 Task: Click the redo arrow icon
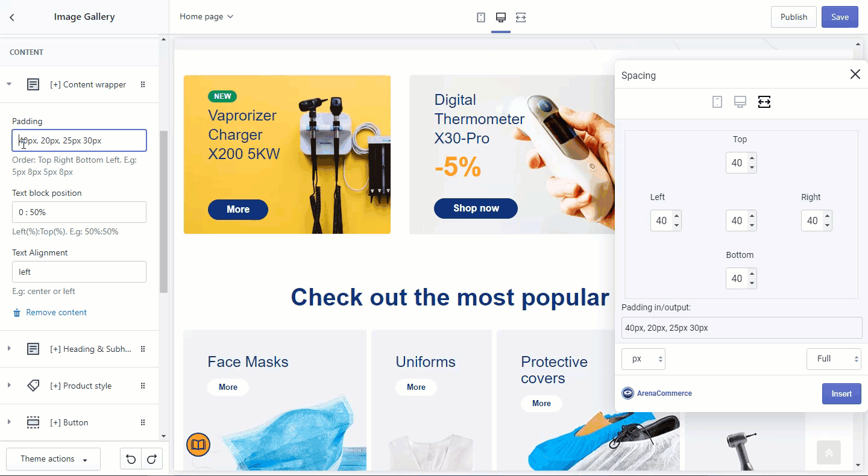coord(152,459)
